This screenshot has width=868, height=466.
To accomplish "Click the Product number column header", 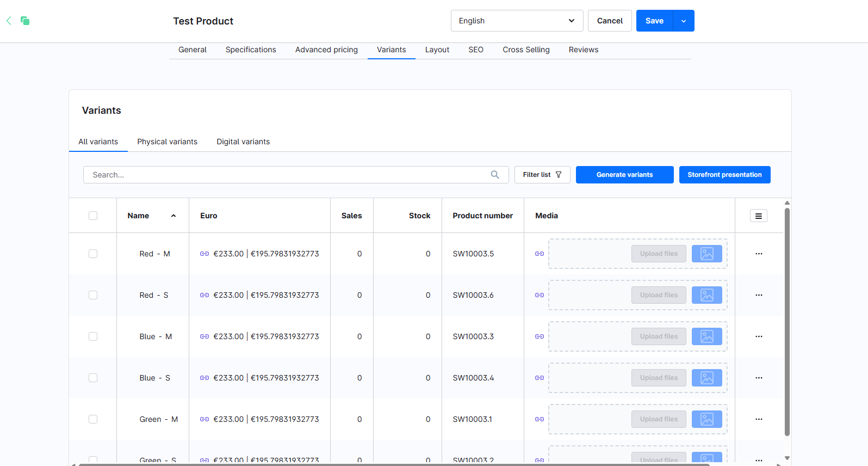I will (x=482, y=216).
